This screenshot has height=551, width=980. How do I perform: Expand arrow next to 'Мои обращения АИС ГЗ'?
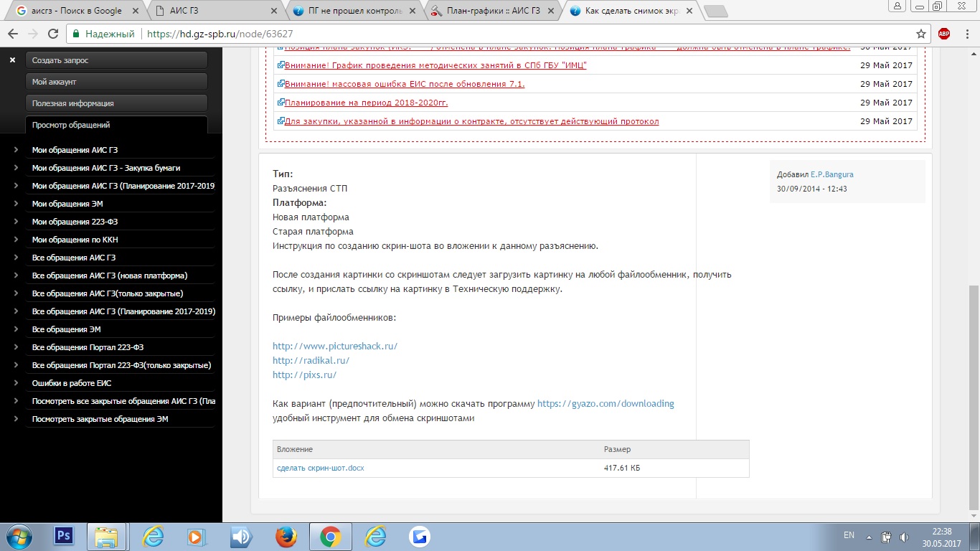click(16, 150)
